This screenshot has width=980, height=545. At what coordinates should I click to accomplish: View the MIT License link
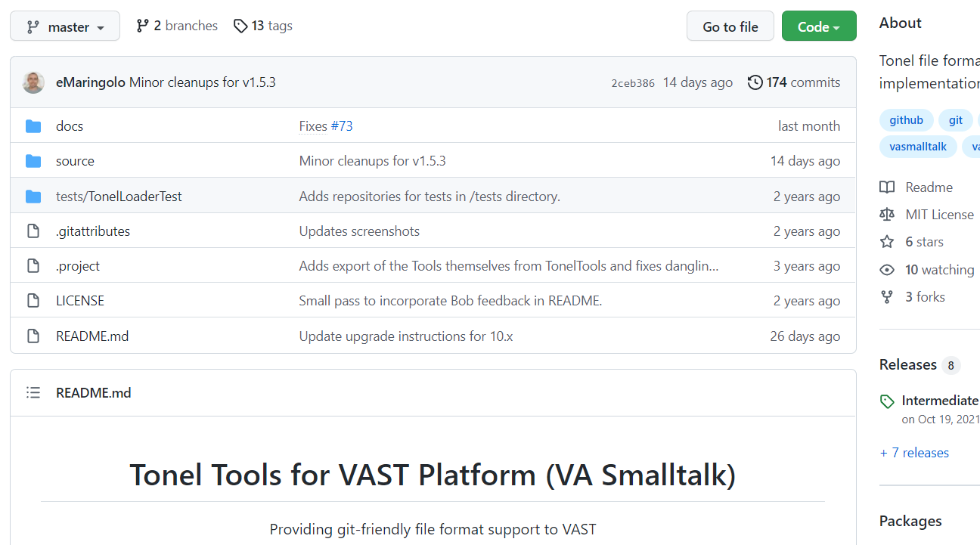point(939,215)
